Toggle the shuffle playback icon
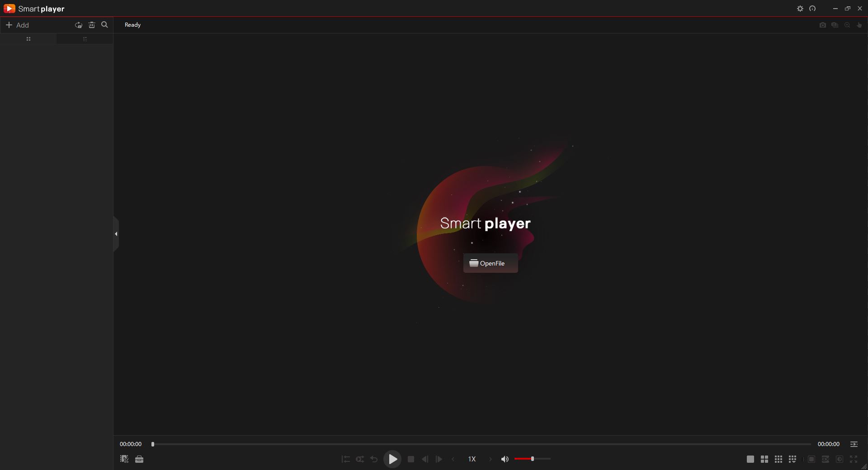 (x=360, y=459)
